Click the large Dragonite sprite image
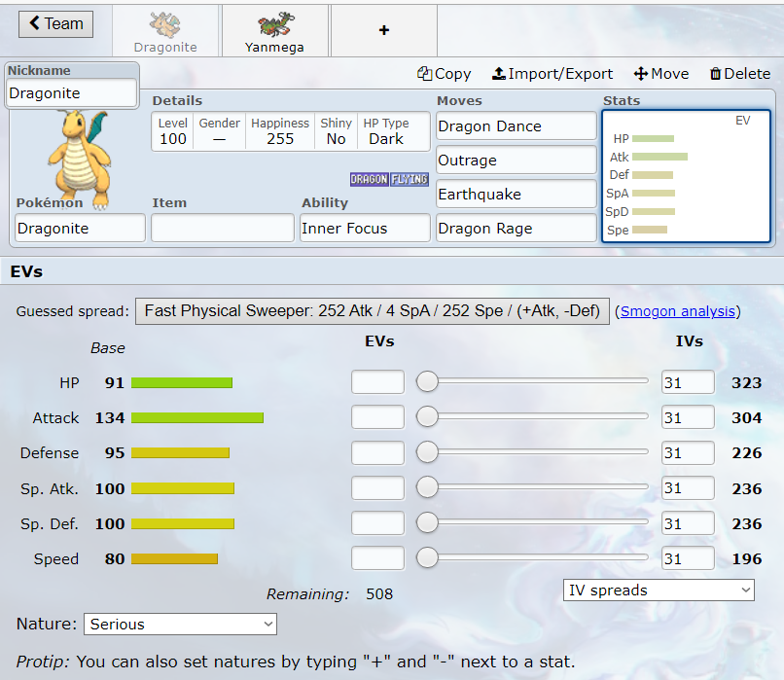This screenshot has width=784, height=680. click(x=81, y=158)
